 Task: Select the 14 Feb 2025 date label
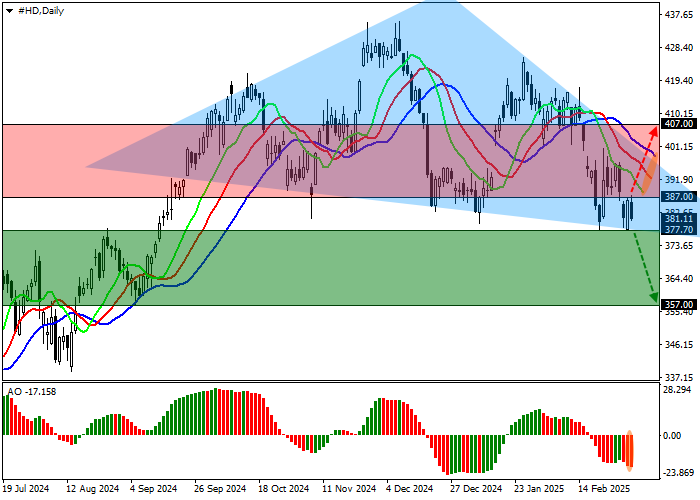coord(602,489)
